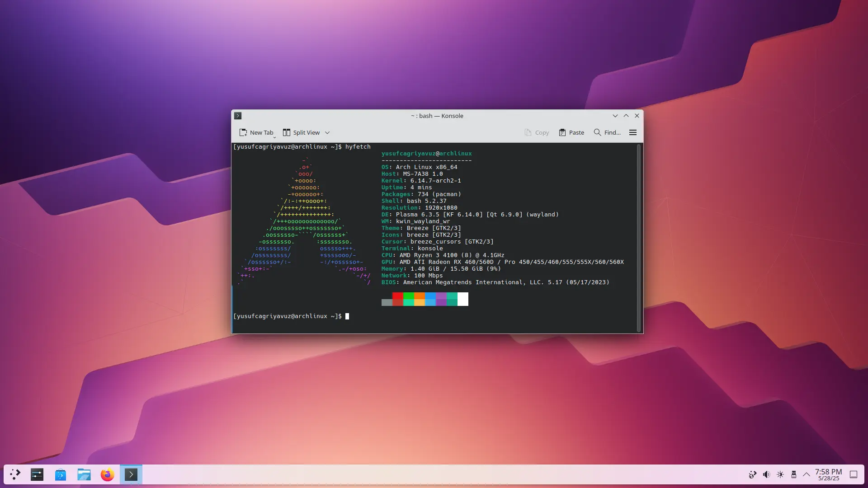868x488 pixels.
Task: Show hidden system tray icons
Action: click(807, 474)
